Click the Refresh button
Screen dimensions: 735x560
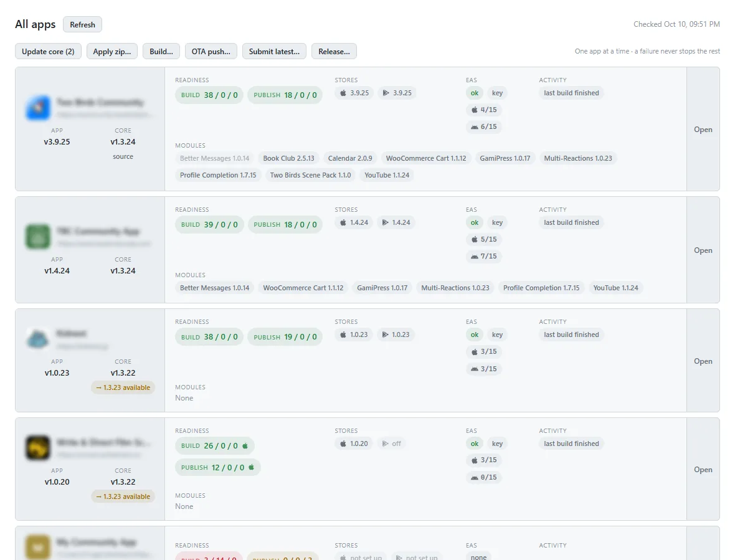coord(82,24)
